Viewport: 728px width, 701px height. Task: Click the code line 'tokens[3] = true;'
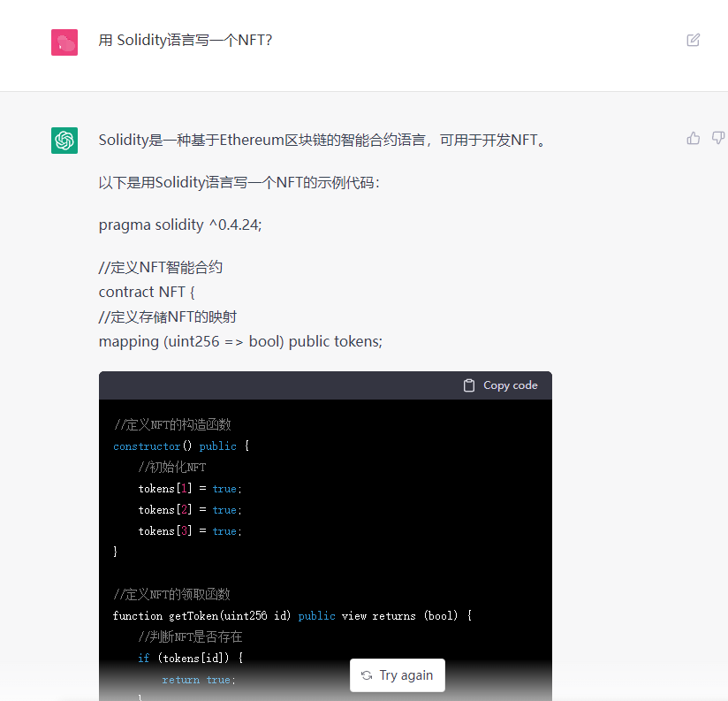190,531
